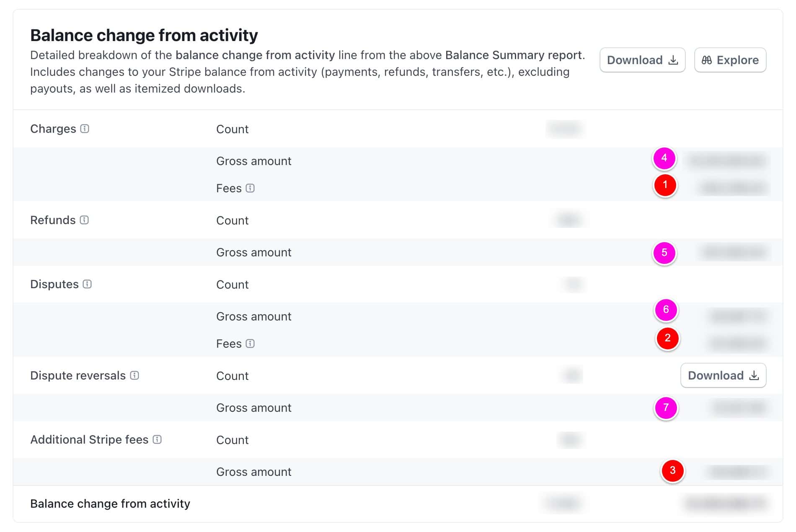Download the Dispute reversals itemized data
Image resolution: width=796 pixels, height=532 pixels.
(723, 375)
